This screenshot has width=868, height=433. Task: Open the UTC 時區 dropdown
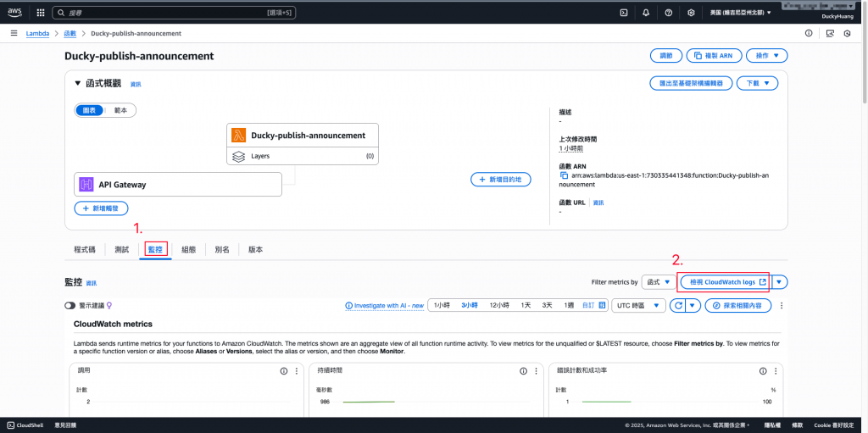point(637,305)
